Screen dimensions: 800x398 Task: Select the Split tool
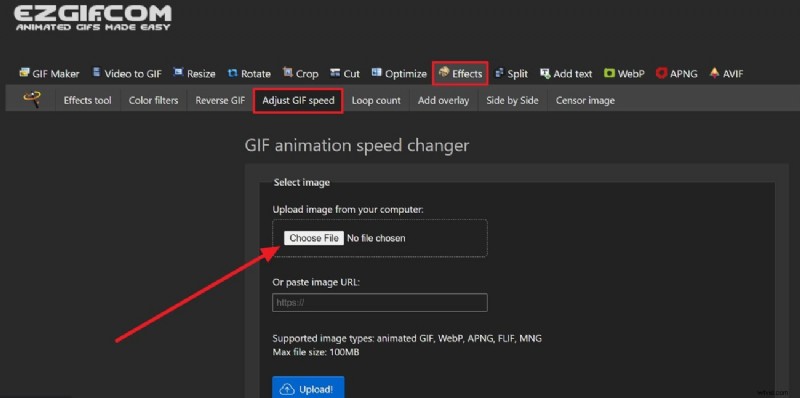coord(511,73)
